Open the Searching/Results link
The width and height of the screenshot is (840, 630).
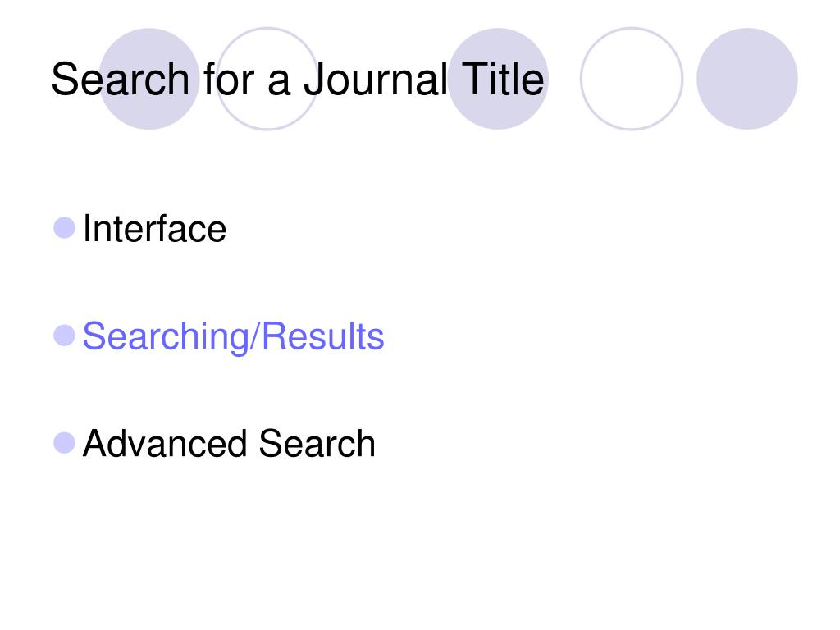click(x=234, y=337)
